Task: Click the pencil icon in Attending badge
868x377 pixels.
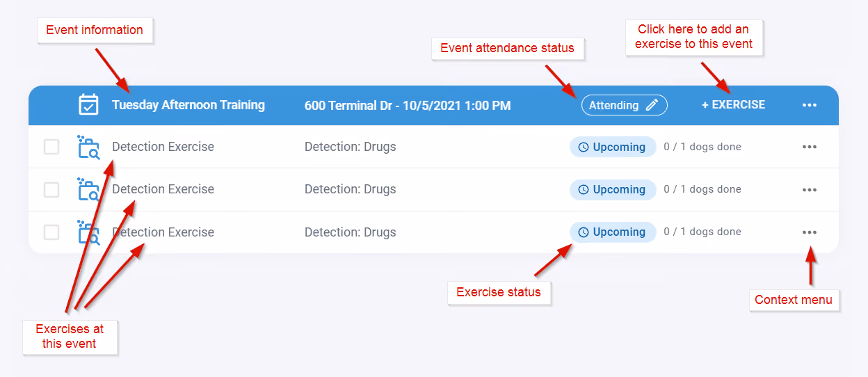Action: pos(652,105)
